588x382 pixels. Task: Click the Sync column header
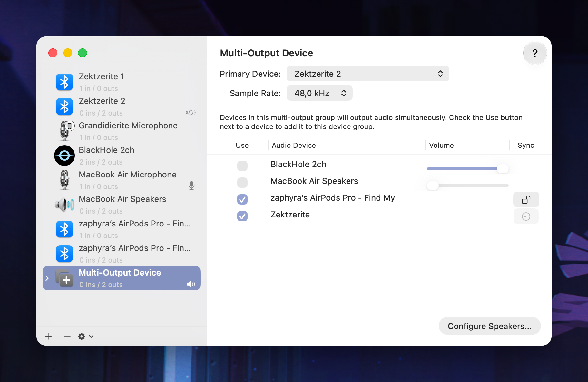point(526,146)
